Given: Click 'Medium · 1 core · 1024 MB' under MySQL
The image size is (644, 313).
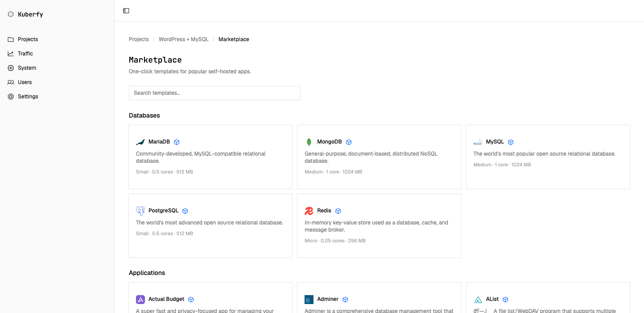Looking at the screenshot, I should pos(502,165).
